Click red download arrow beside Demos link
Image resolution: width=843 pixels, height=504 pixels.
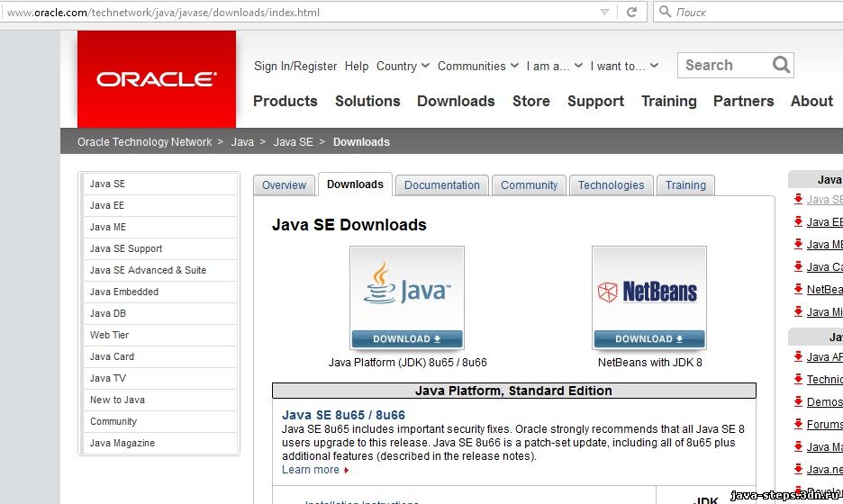point(798,401)
